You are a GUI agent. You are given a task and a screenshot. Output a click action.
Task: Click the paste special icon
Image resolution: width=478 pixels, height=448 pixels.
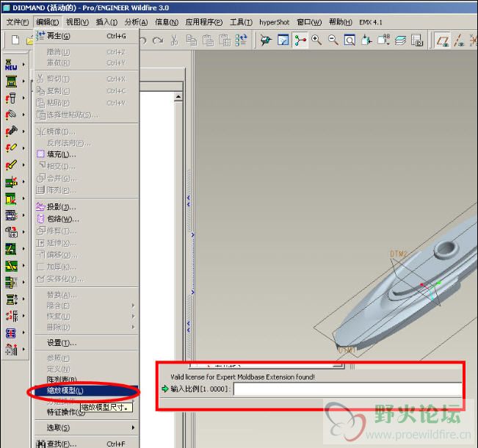tap(225, 40)
